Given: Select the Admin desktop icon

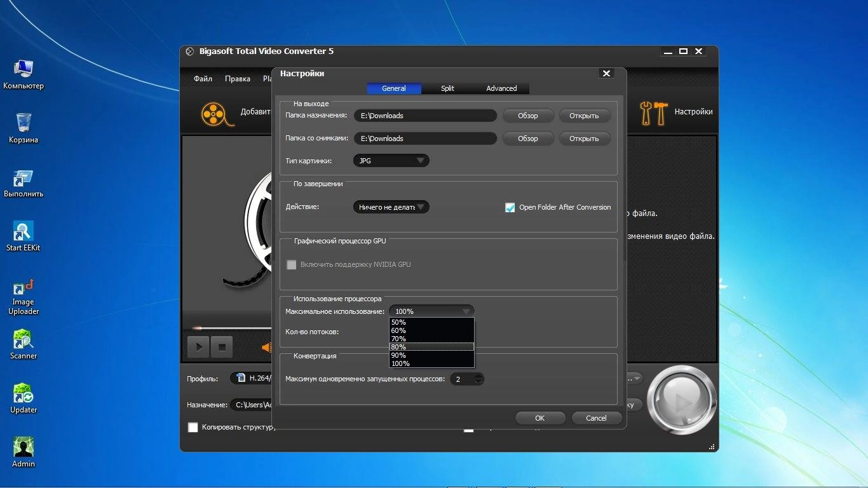Looking at the screenshot, I should (24, 452).
